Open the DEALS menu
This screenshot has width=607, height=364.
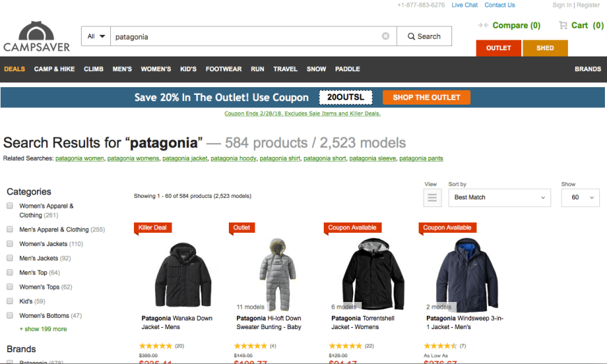(x=15, y=69)
